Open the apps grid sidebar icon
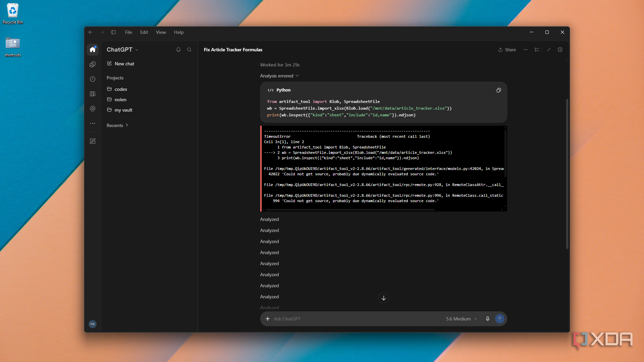This screenshot has width=644, height=362. (x=93, y=141)
